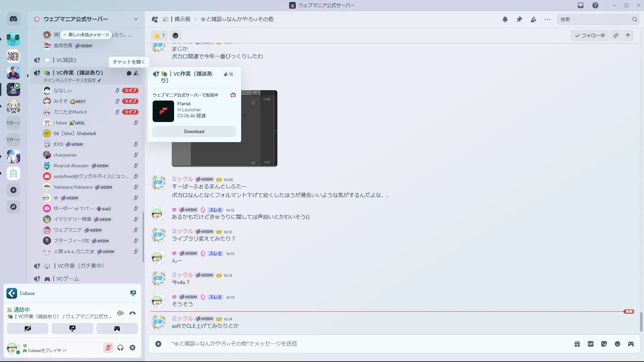Open Discord direct messages home icon
The width and height of the screenshot is (644, 362).
point(13,19)
